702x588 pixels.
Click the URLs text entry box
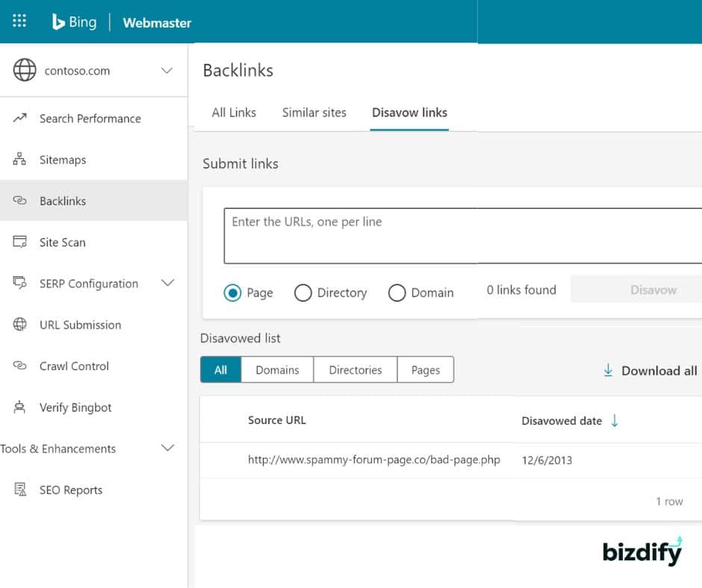(x=463, y=236)
